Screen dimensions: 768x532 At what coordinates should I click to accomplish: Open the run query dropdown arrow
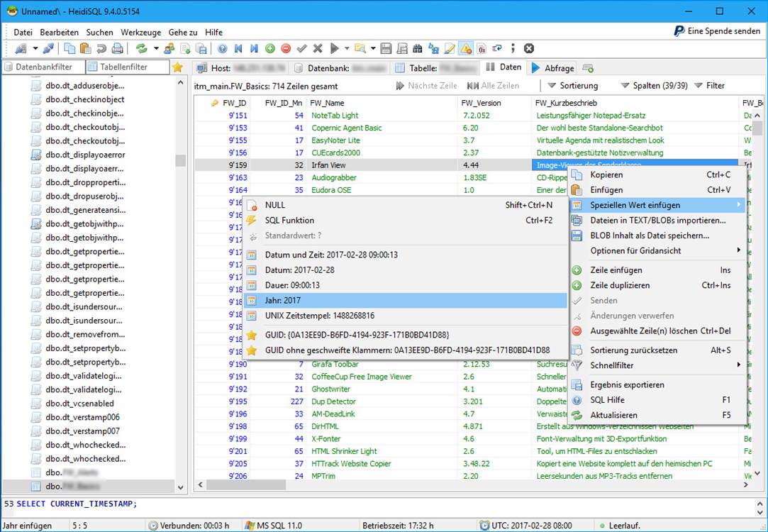(347, 48)
